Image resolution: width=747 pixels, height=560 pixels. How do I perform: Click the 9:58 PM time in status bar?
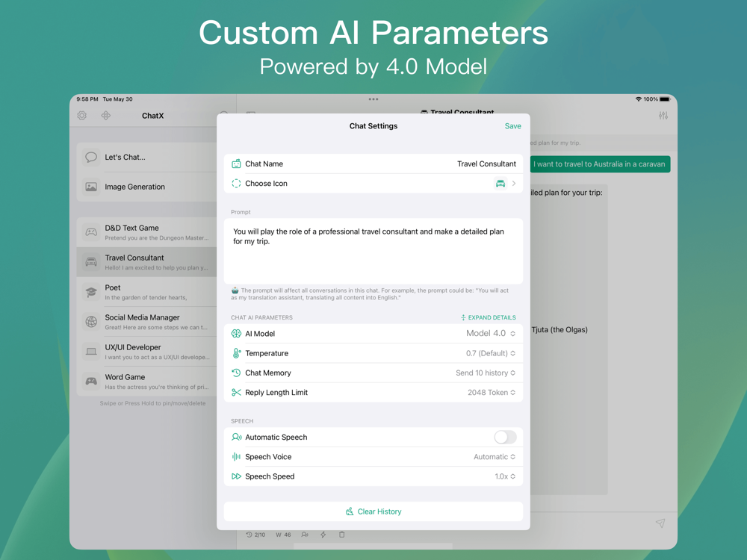[87, 99]
